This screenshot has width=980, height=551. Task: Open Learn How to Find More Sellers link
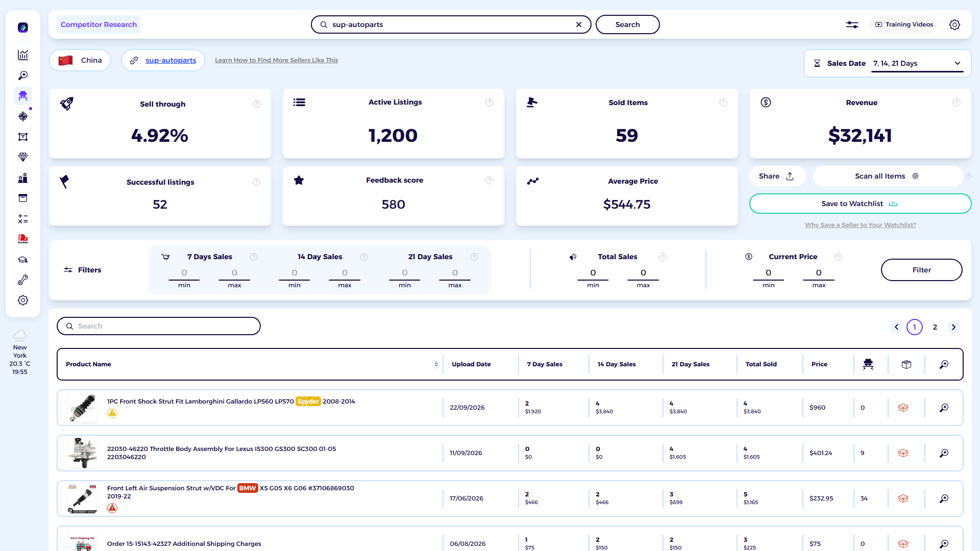click(276, 60)
